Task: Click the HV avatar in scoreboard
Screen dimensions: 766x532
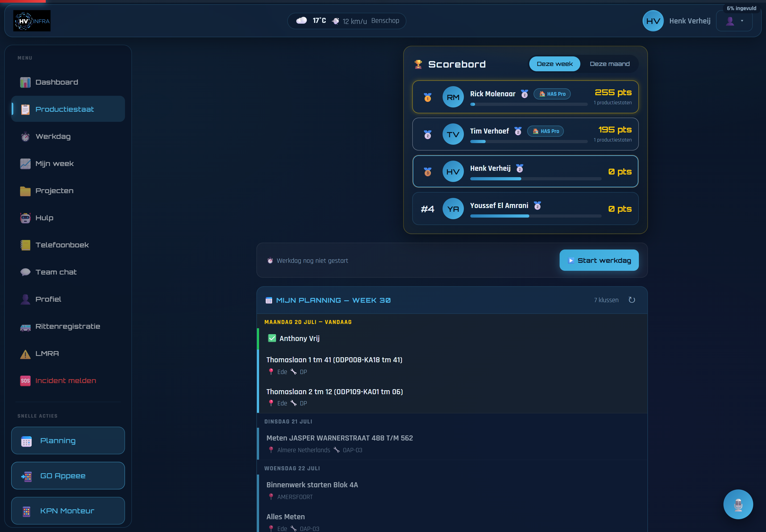Action: click(453, 172)
